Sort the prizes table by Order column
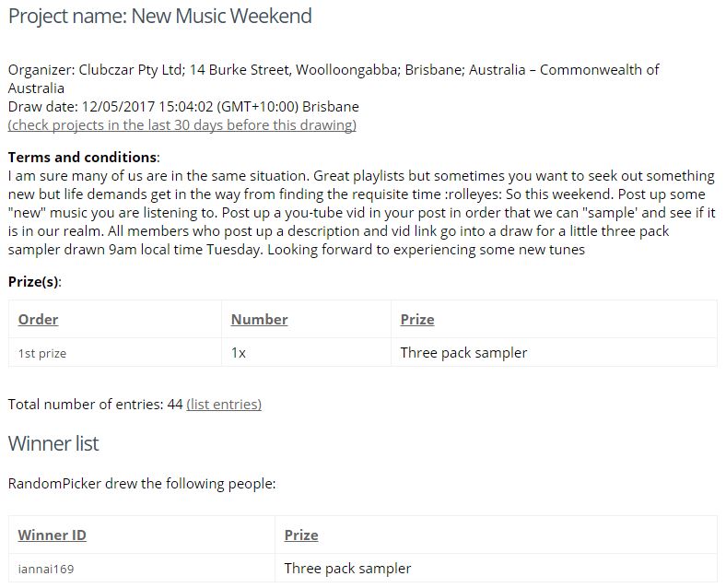726x588 pixels. pyautogui.click(x=38, y=320)
